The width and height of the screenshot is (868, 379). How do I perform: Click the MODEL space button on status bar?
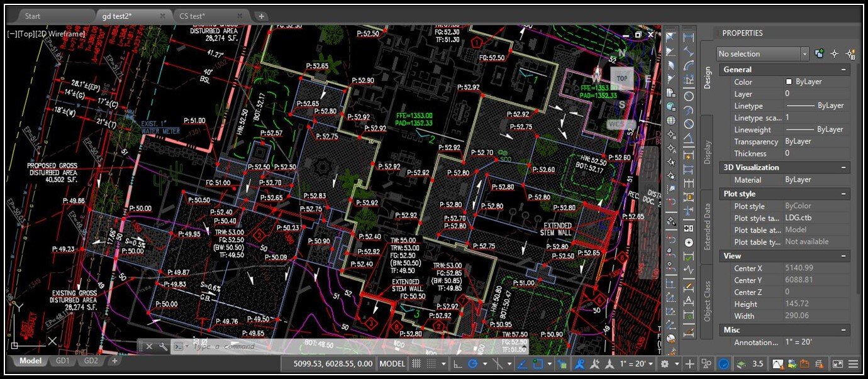[392, 363]
